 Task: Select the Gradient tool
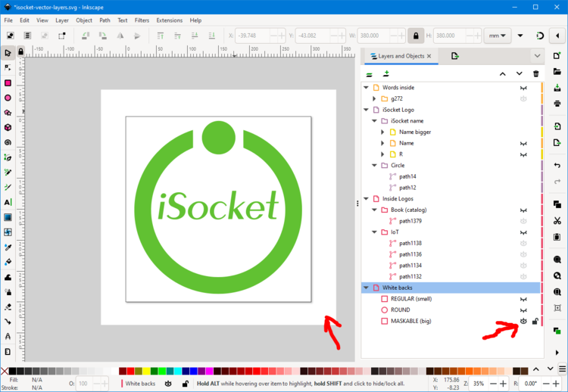click(x=8, y=217)
